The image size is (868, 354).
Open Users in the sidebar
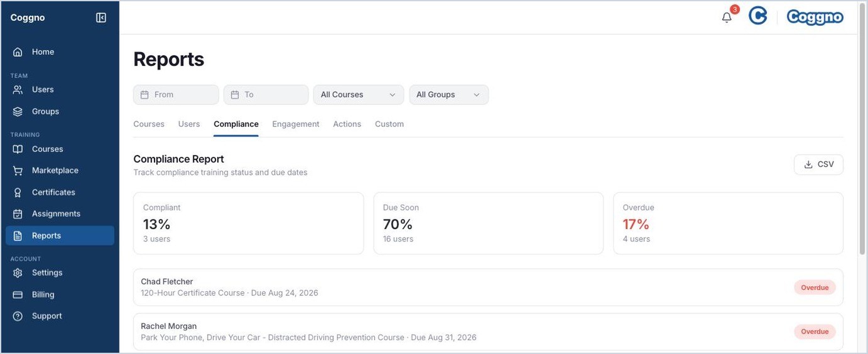(x=60, y=90)
